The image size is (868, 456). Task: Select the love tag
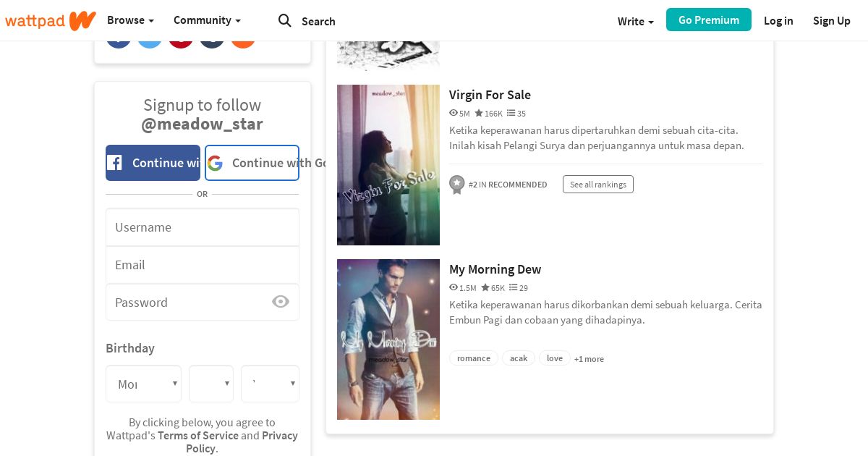pos(555,358)
